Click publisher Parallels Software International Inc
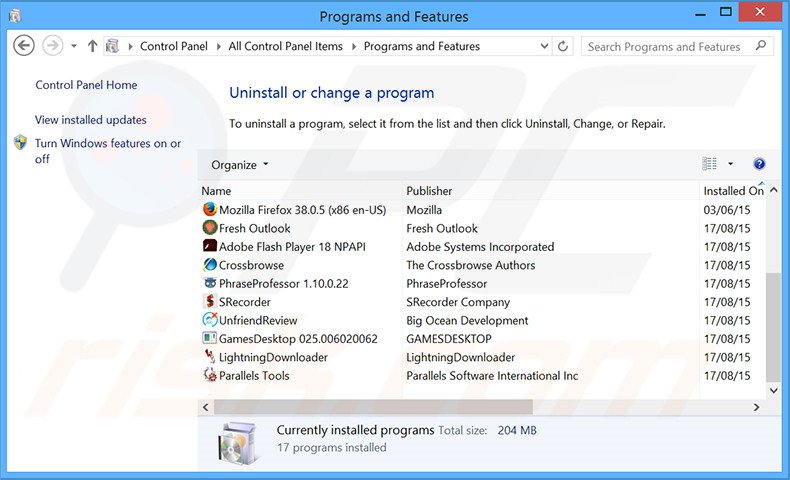Viewport: 790px width, 480px height. click(x=492, y=376)
